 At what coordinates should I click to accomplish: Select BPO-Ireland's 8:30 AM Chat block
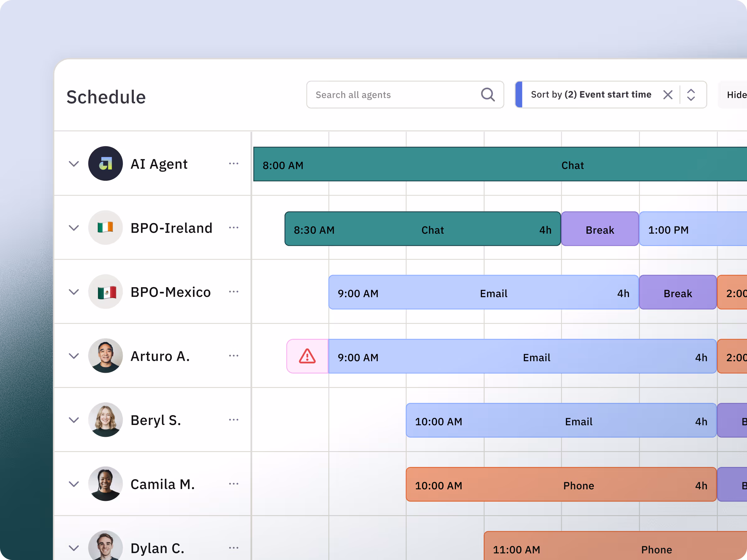(x=422, y=229)
